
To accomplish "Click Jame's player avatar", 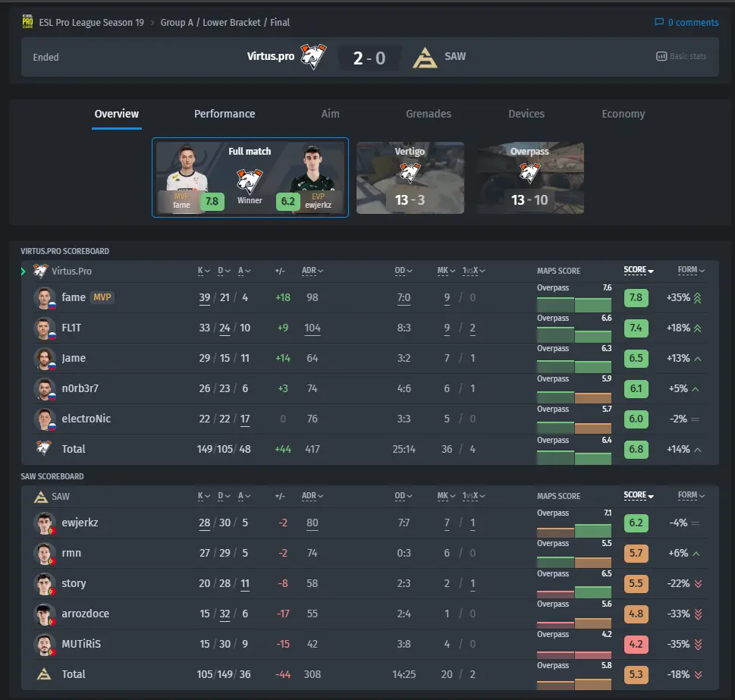I will click(45, 359).
